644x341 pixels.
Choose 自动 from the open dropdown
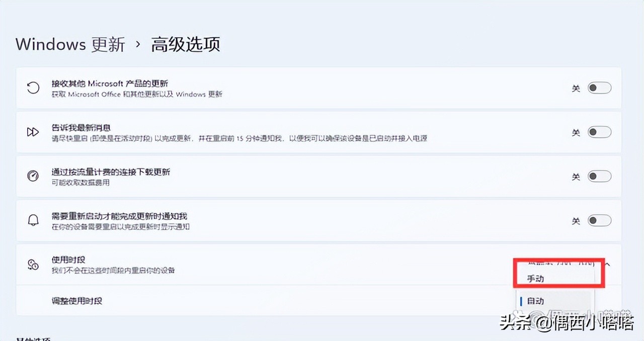click(x=536, y=300)
